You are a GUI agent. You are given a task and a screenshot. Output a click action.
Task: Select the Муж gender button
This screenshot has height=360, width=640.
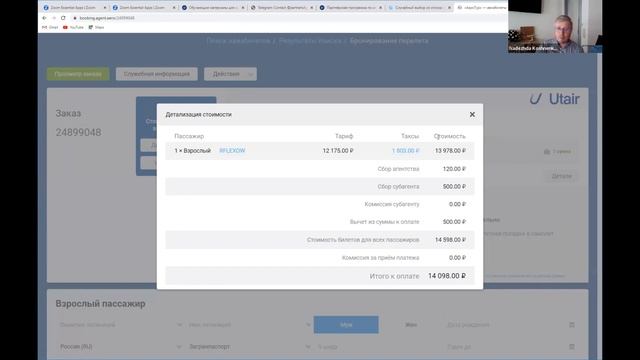pyautogui.click(x=346, y=324)
